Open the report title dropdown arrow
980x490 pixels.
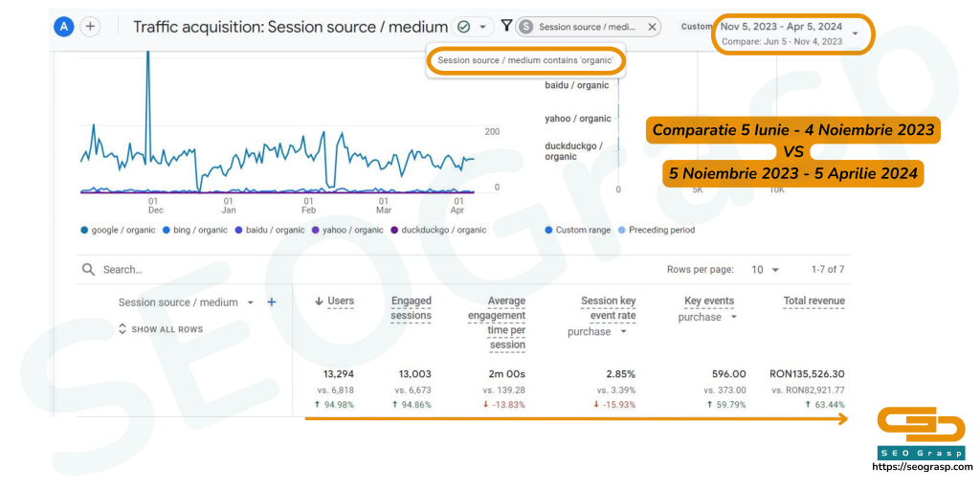[x=481, y=27]
